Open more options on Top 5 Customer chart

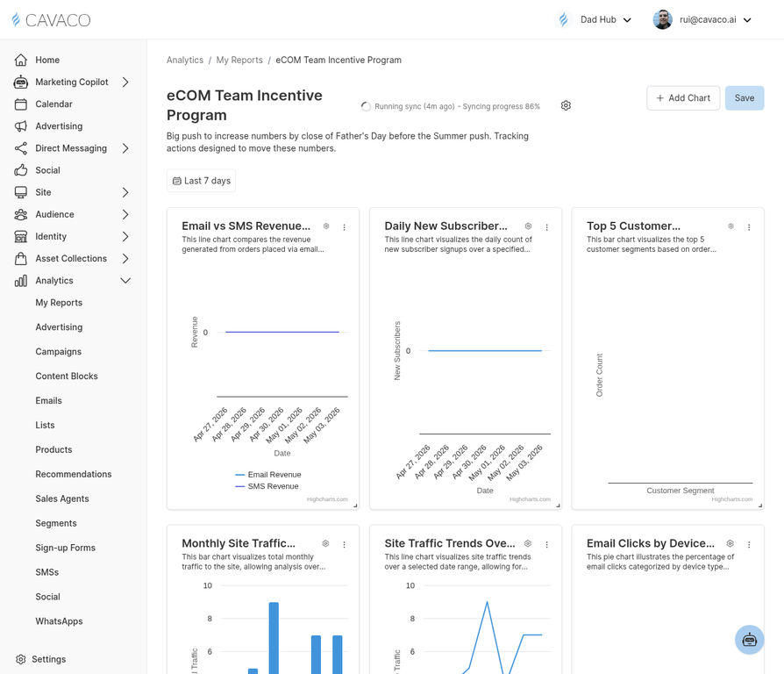(x=749, y=227)
